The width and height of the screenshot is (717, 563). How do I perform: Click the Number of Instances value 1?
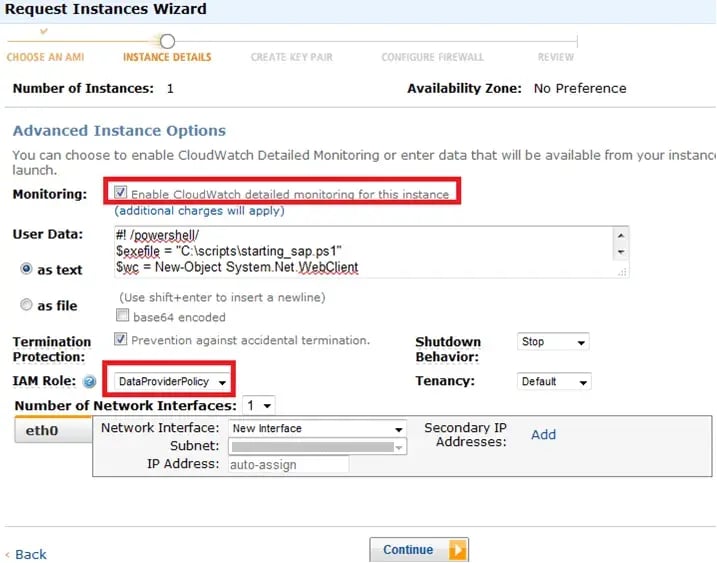(170, 88)
